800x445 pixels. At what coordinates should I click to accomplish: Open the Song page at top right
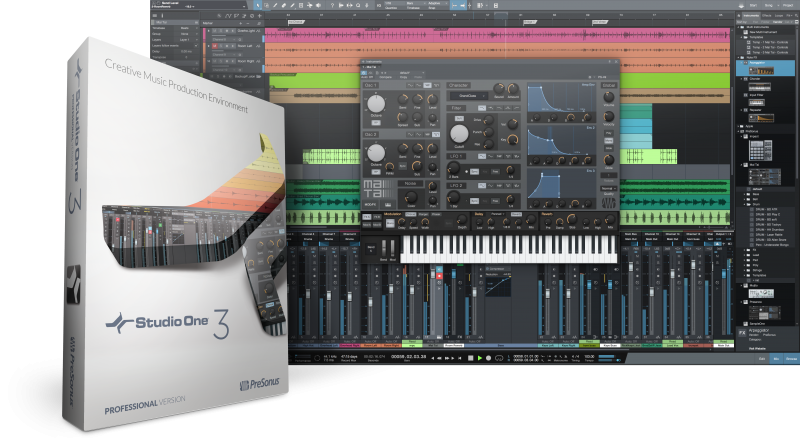click(769, 5)
